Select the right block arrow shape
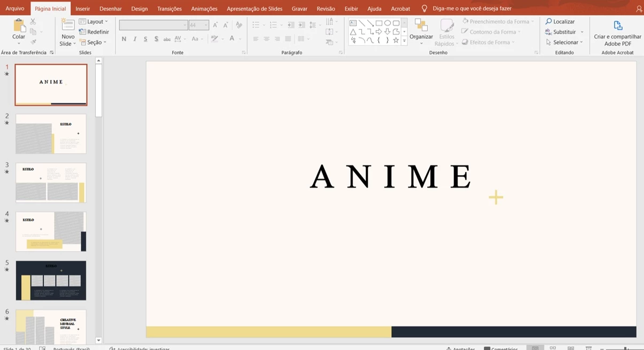Screen dimensions: 644x350 point(378,32)
